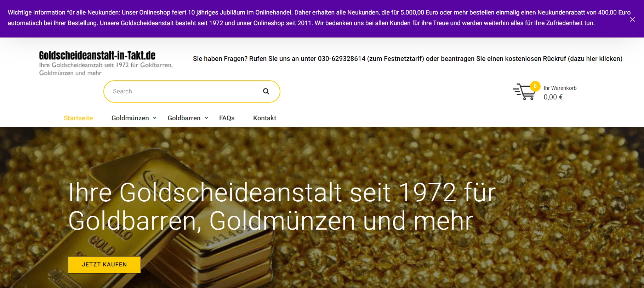
Task: Open the FAQs menu item
Action: pyautogui.click(x=227, y=118)
